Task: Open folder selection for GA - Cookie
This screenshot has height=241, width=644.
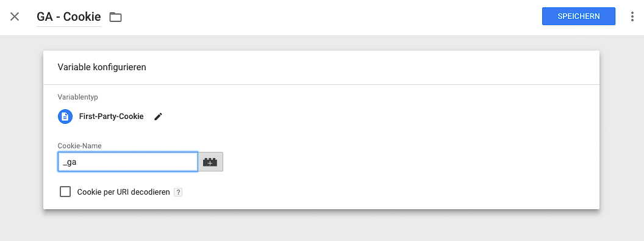Action: (x=115, y=17)
